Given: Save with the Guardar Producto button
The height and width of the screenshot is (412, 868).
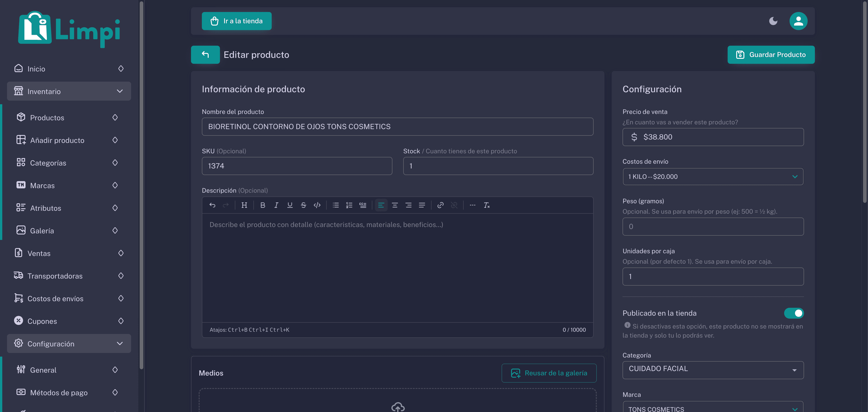Looking at the screenshot, I should click(771, 55).
